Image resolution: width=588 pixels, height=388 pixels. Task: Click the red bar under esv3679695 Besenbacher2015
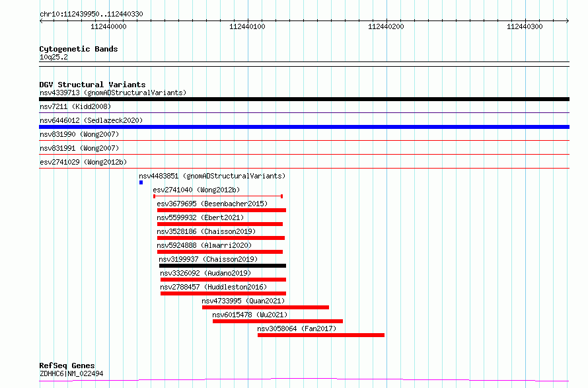click(221, 210)
